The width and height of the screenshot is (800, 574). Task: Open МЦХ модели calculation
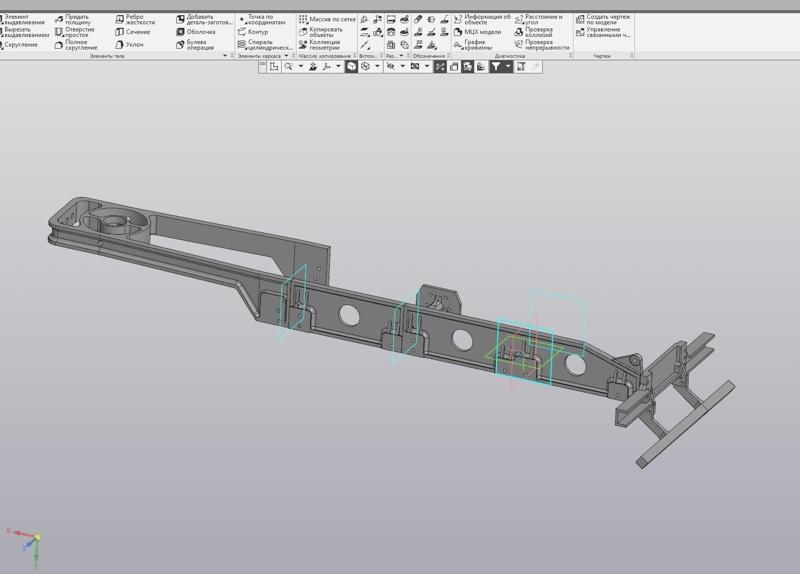coord(478,32)
